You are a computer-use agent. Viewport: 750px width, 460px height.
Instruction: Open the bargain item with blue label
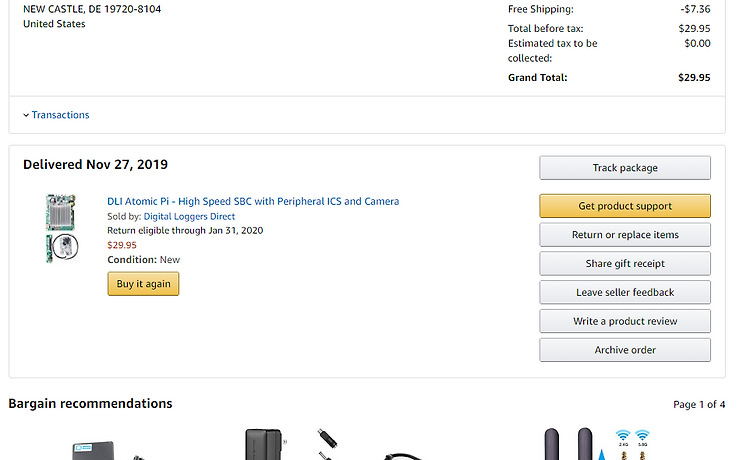click(x=93, y=450)
